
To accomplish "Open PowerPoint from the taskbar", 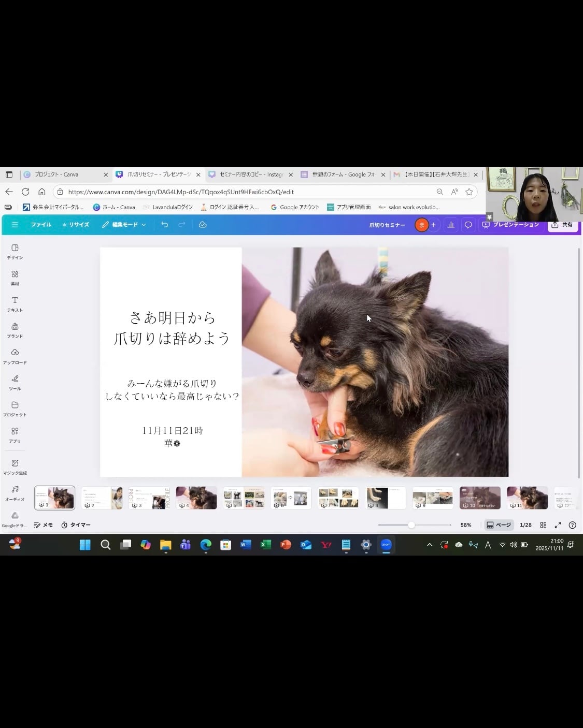I will (x=286, y=545).
